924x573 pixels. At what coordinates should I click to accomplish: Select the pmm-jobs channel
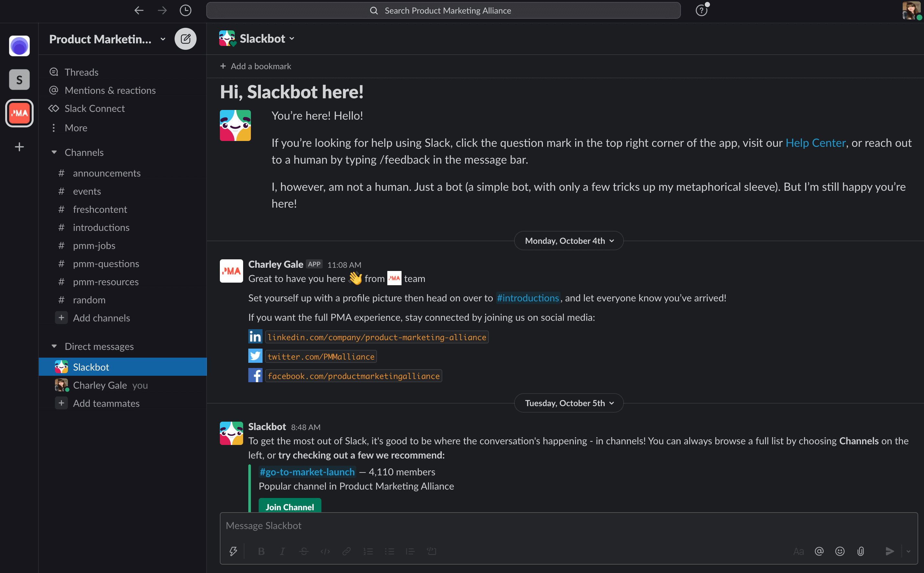pos(94,245)
